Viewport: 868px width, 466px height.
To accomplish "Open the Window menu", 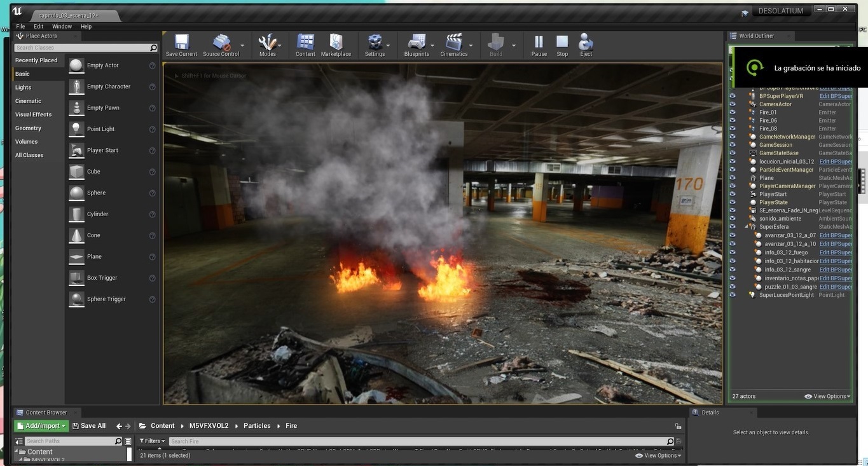I will tap(62, 26).
